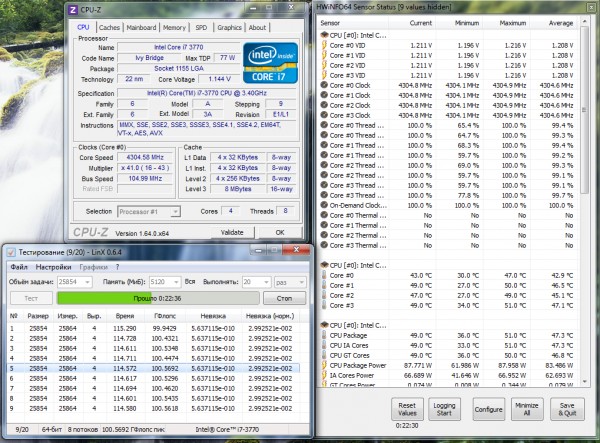Open the ? help menu in LinX
Screen dimensions: 600x443
tap(117, 267)
